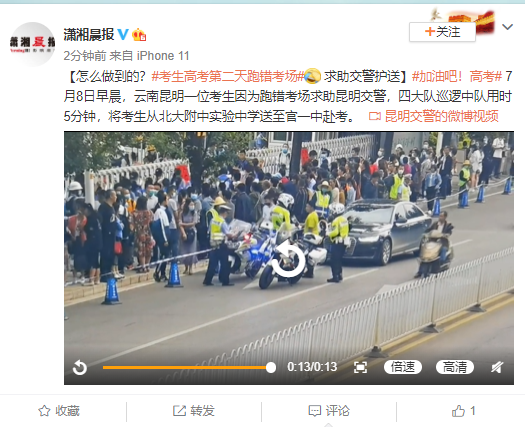Click the video progress bar handle
525x427 pixels.
[271, 367]
